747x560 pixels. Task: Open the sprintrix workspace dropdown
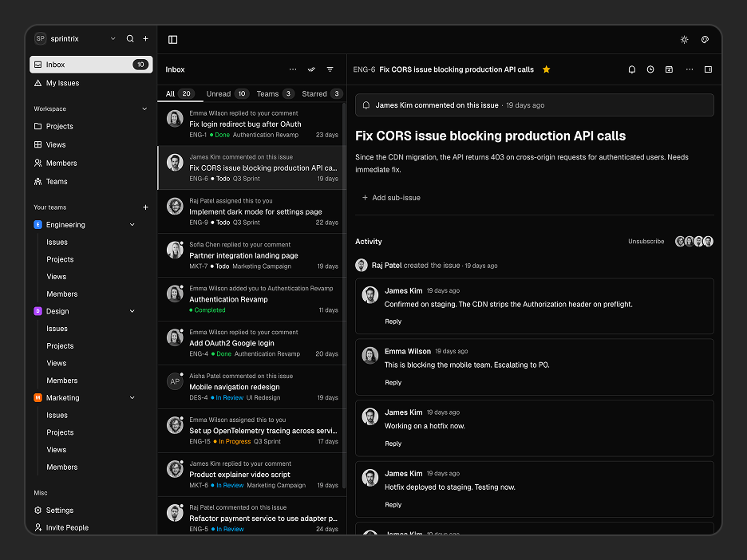(113, 38)
